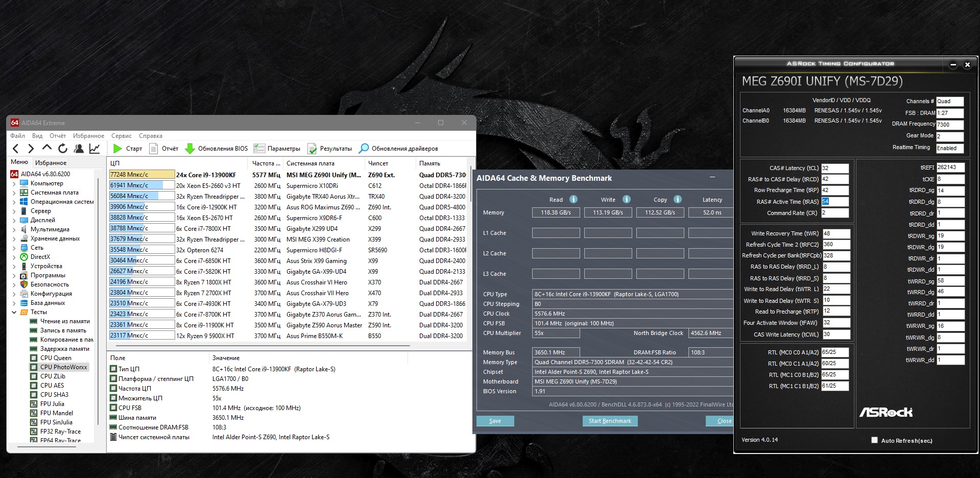980x478 pixels.
Task: Expand the Сеть tree node
Action: click(x=14, y=248)
